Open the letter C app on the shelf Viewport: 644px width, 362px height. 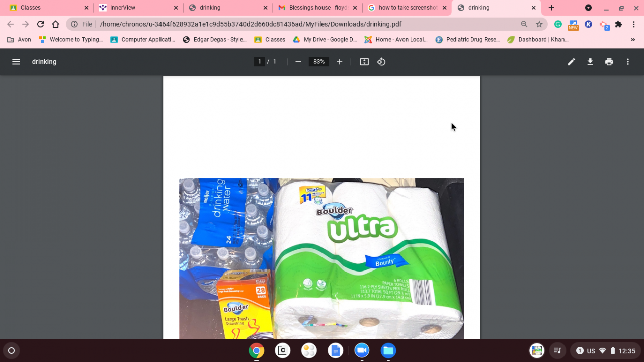click(283, 350)
